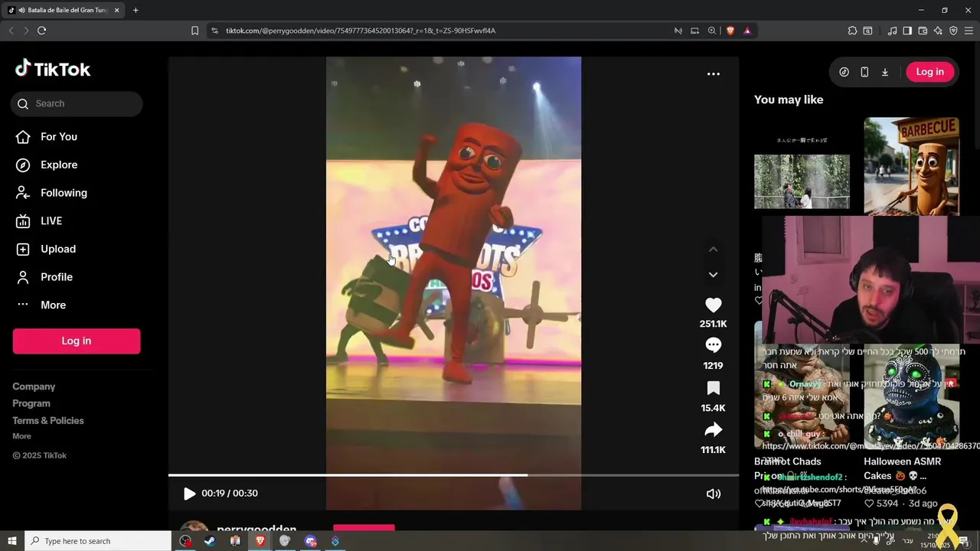Click the download desktop app icon
Image resolution: width=980 pixels, height=551 pixels.
pyautogui.click(x=885, y=72)
